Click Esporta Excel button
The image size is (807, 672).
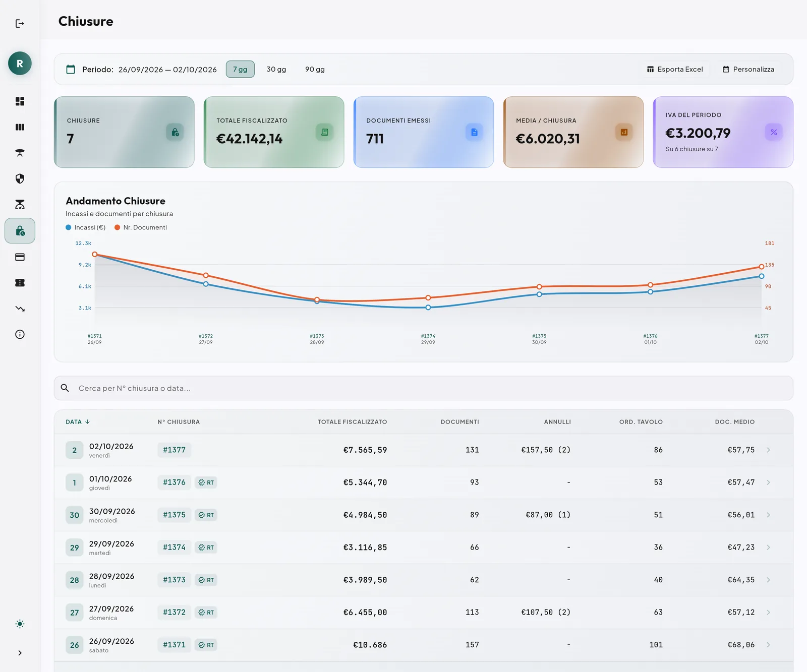click(x=675, y=70)
